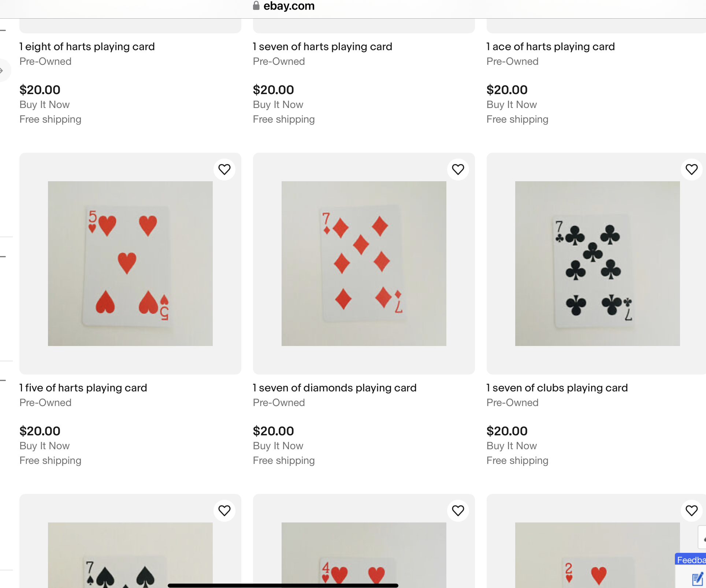Select '1 seven of clubs playing card' title
This screenshot has width=706, height=588.
[557, 388]
